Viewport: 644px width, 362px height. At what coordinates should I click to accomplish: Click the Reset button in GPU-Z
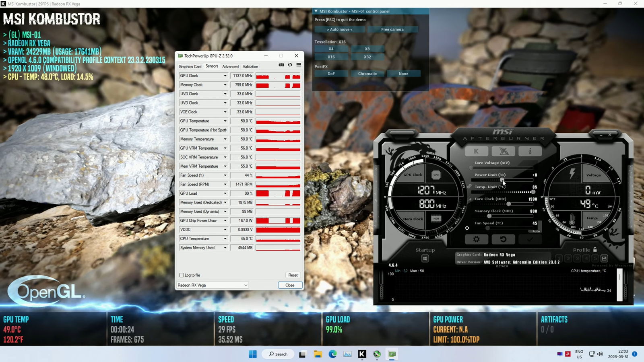pyautogui.click(x=293, y=275)
